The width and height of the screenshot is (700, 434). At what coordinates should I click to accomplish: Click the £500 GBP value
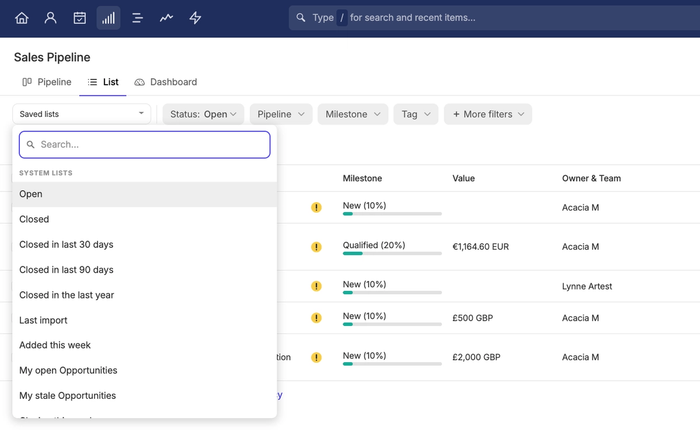click(x=472, y=318)
